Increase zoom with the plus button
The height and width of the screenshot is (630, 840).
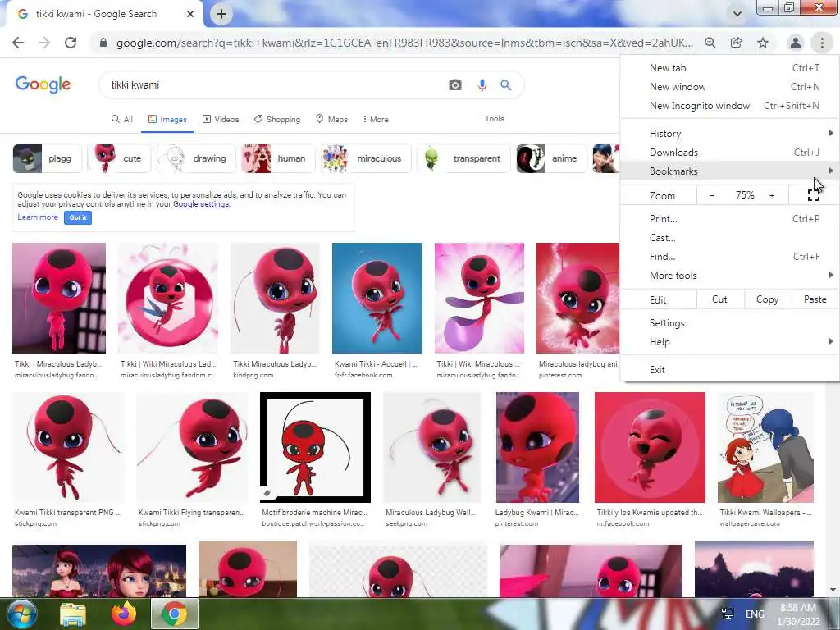tap(772, 195)
